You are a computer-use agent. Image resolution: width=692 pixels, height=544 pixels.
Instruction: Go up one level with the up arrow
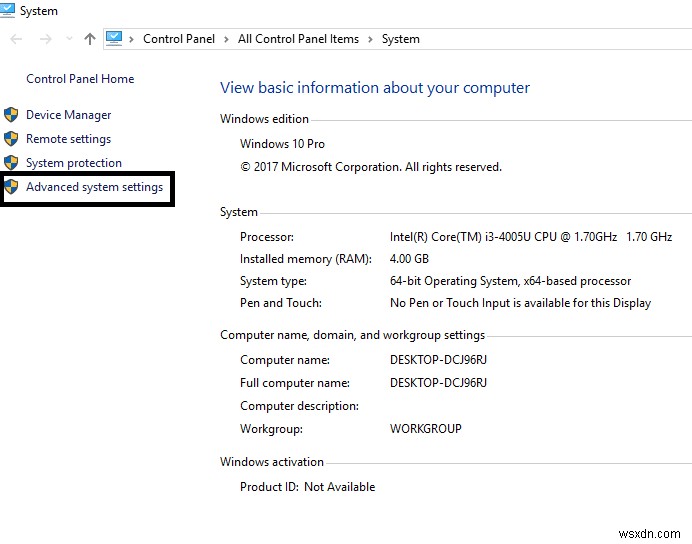[90, 39]
